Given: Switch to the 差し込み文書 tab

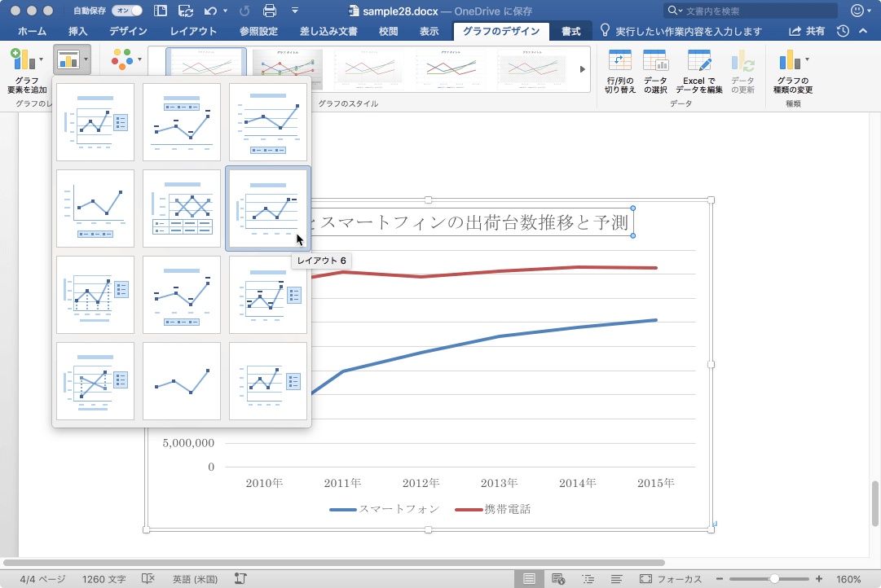Looking at the screenshot, I should [x=328, y=32].
